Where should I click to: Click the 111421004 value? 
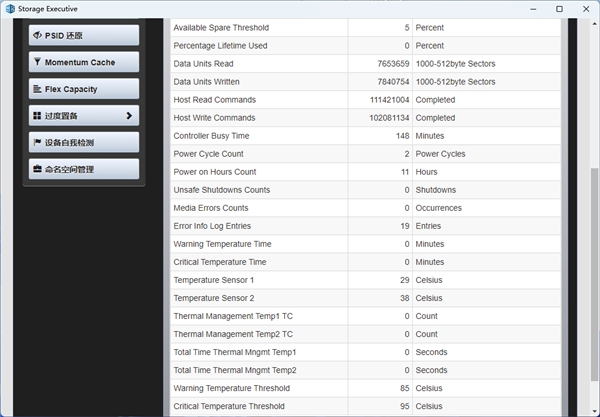[x=390, y=99]
